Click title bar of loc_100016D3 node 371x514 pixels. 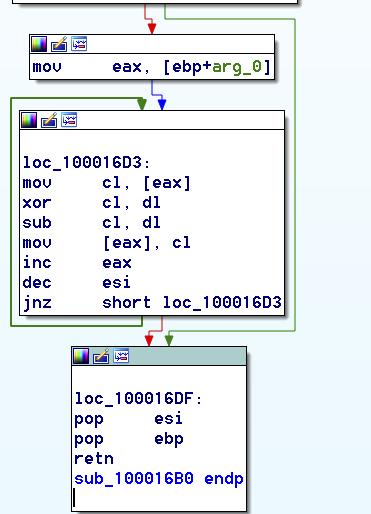coord(152,120)
